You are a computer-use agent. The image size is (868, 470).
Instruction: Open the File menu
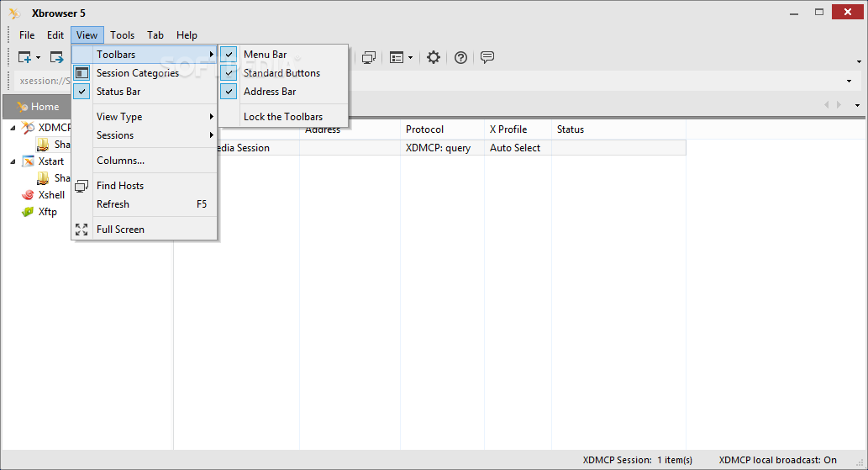pos(27,34)
